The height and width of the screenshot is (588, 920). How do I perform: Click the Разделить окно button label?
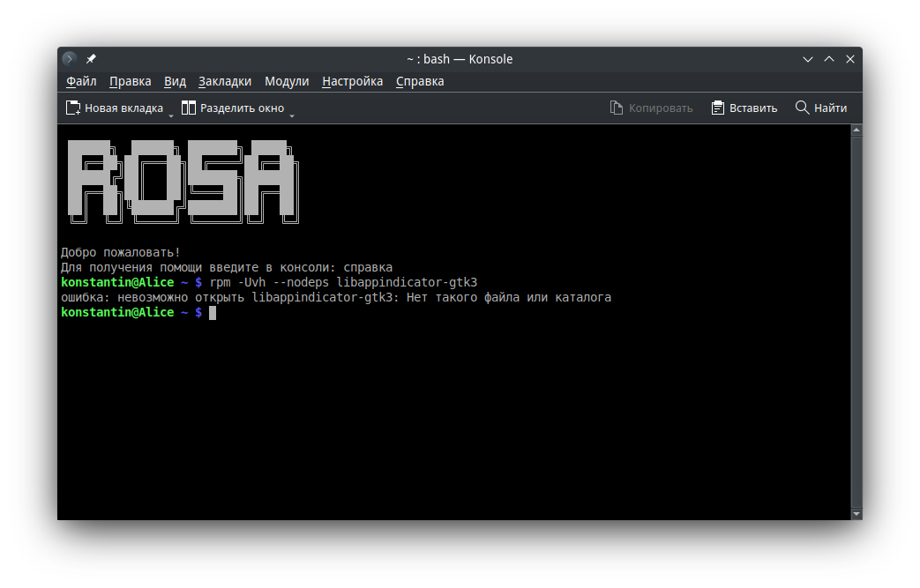pos(243,108)
